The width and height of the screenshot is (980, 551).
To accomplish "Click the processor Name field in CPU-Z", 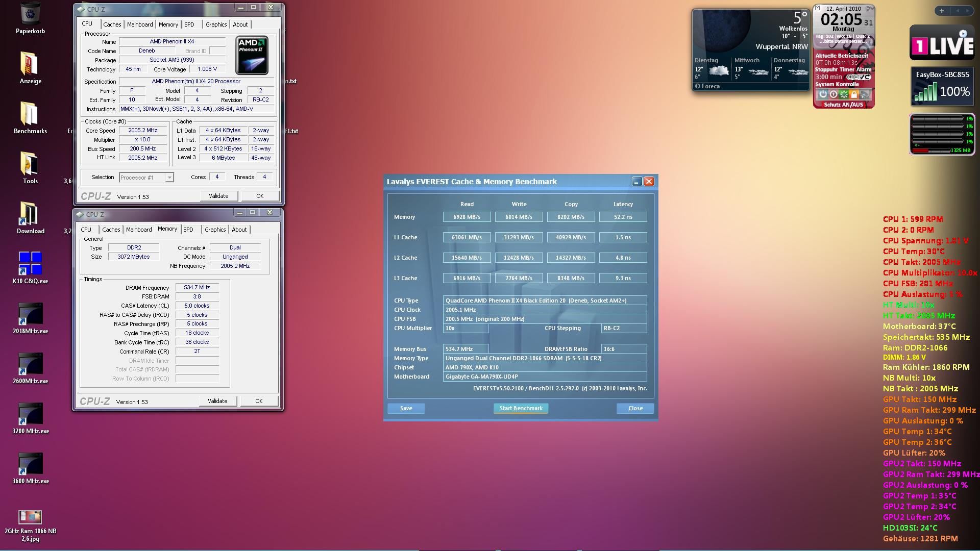I will pos(172,42).
